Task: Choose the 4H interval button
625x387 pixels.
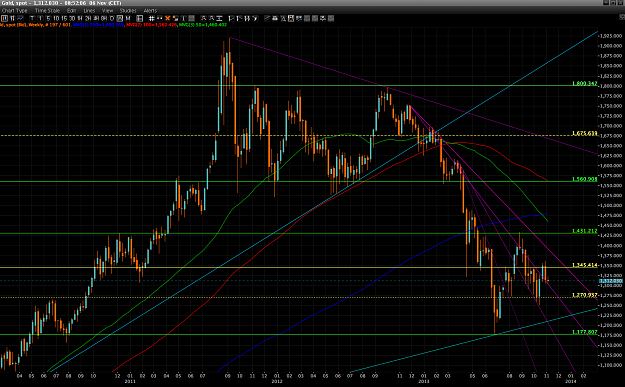Action: pos(96,18)
